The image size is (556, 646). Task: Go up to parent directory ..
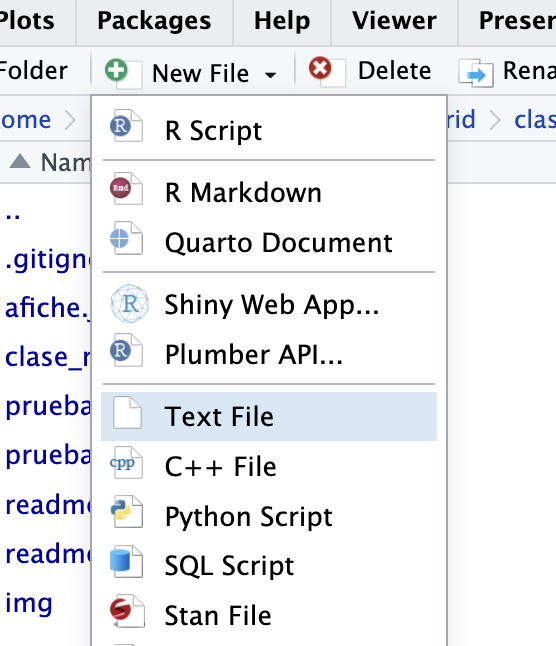(x=13, y=216)
